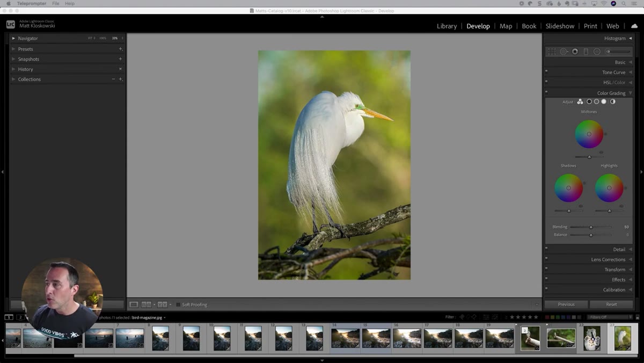The image size is (644, 363).
Task: Switch Color Grading to Global view
Action: [x=613, y=101]
